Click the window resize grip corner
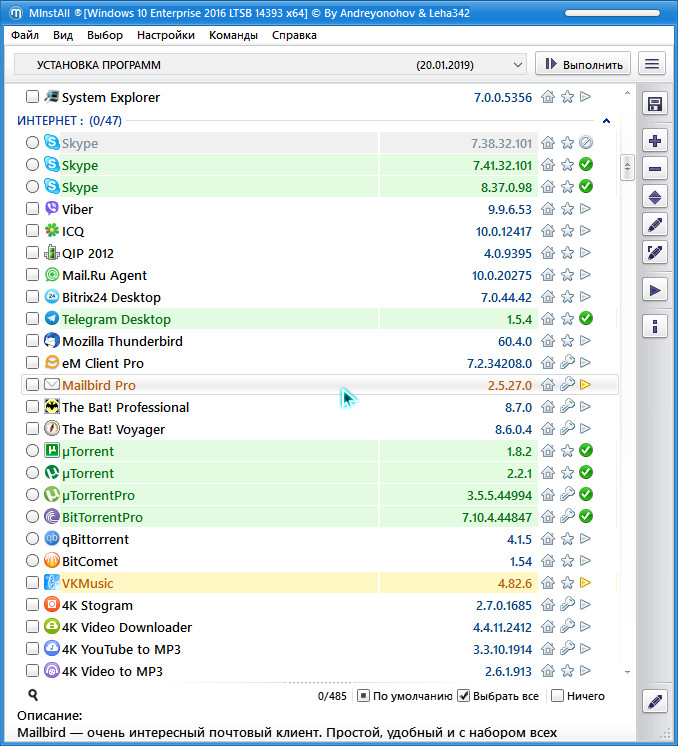 (667, 734)
